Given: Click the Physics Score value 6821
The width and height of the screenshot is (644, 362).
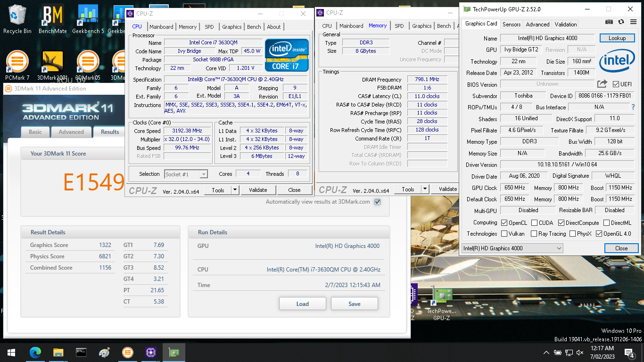Looking at the screenshot, I should (x=105, y=256).
